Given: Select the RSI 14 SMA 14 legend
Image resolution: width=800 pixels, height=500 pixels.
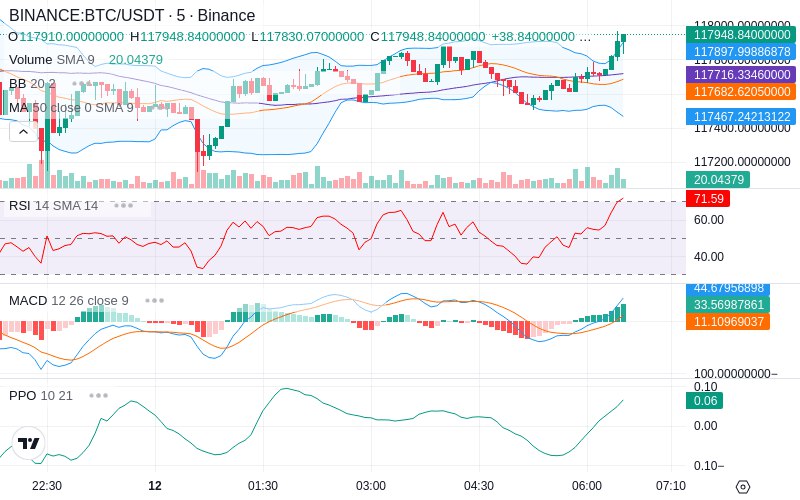Looking at the screenshot, I should pyautogui.click(x=54, y=206).
